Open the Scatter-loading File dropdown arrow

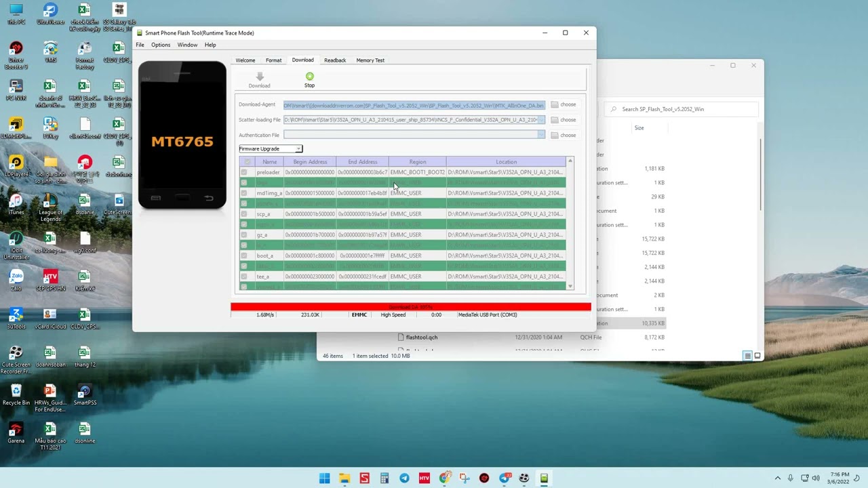click(x=541, y=120)
